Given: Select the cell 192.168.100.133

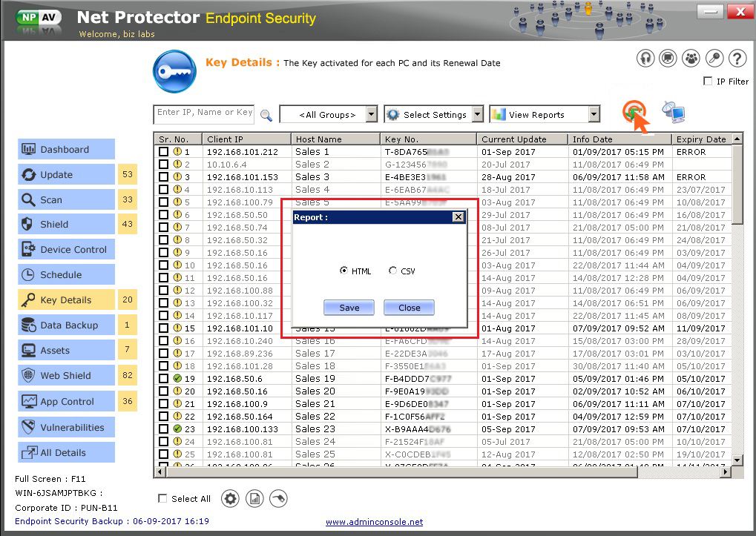Looking at the screenshot, I should 243,429.
